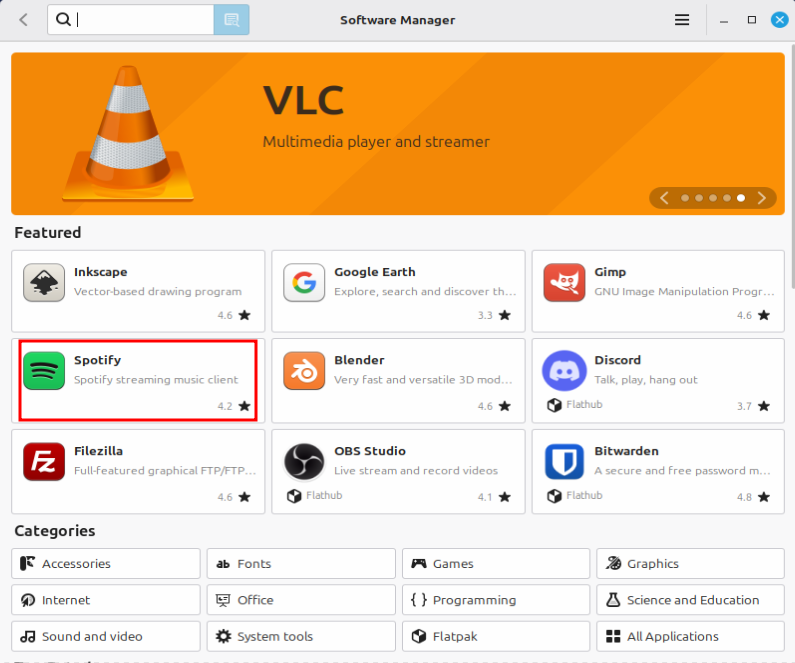Screen dimensions: 795x663
Task: Click the vertical scrollbar handle
Action: tap(792, 167)
